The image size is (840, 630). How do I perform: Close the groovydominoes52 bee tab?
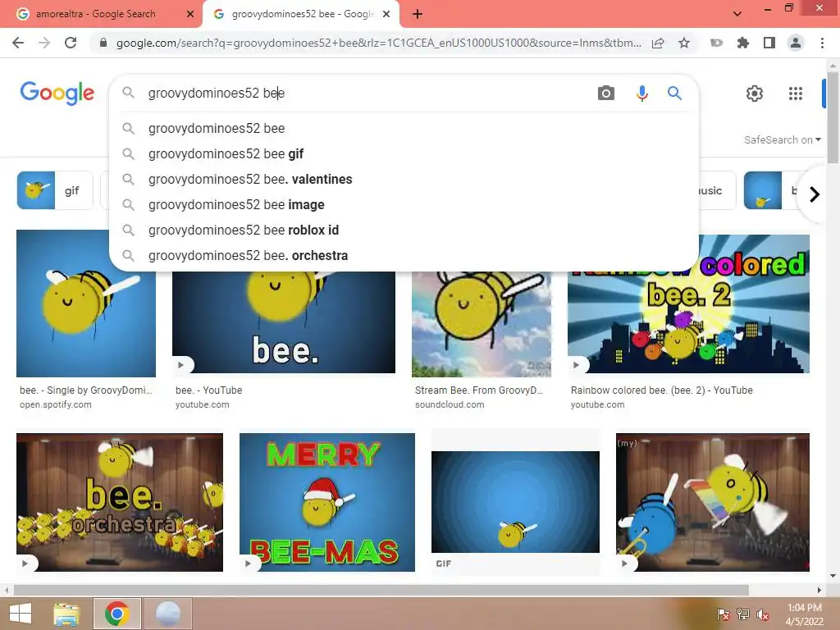click(386, 14)
